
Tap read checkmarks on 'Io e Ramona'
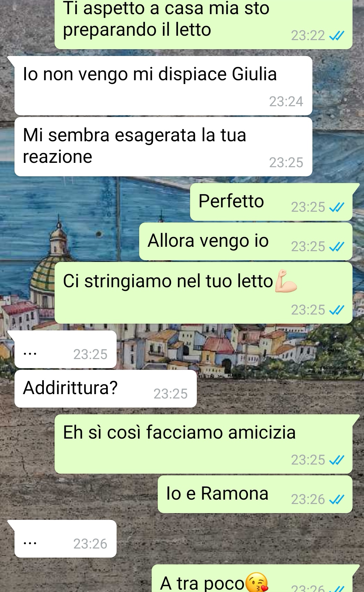(337, 499)
